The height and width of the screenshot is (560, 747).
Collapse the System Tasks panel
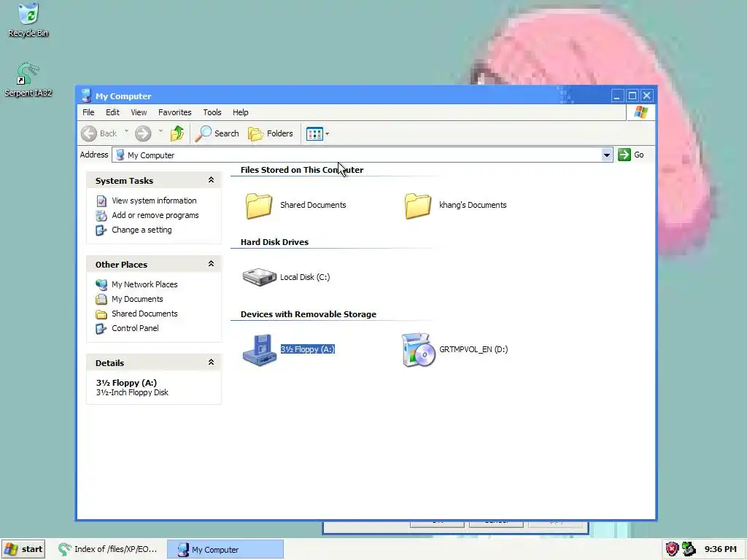211,180
